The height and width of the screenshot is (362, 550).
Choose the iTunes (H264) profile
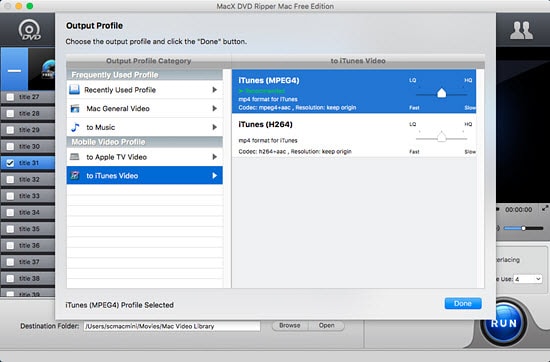tap(354, 135)
